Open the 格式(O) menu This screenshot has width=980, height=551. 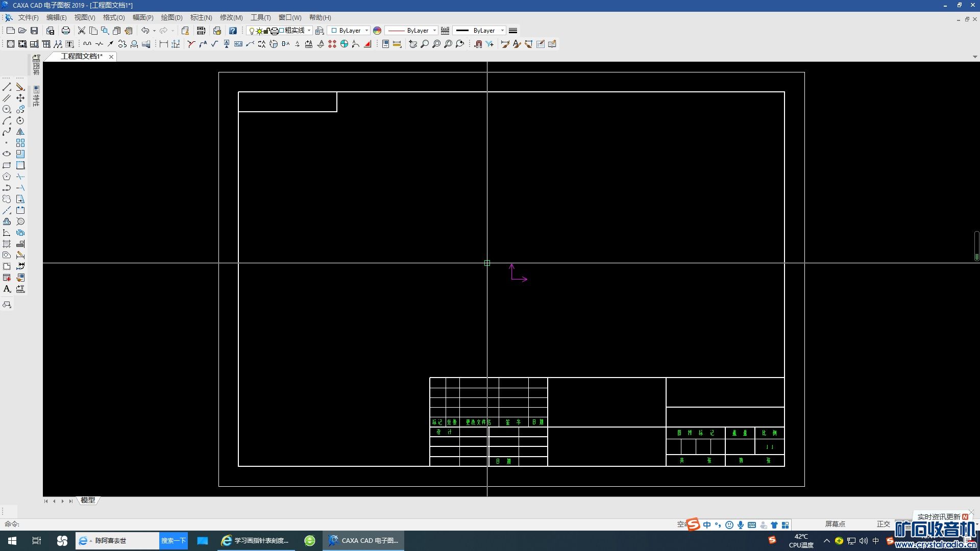tap(114, 17)
